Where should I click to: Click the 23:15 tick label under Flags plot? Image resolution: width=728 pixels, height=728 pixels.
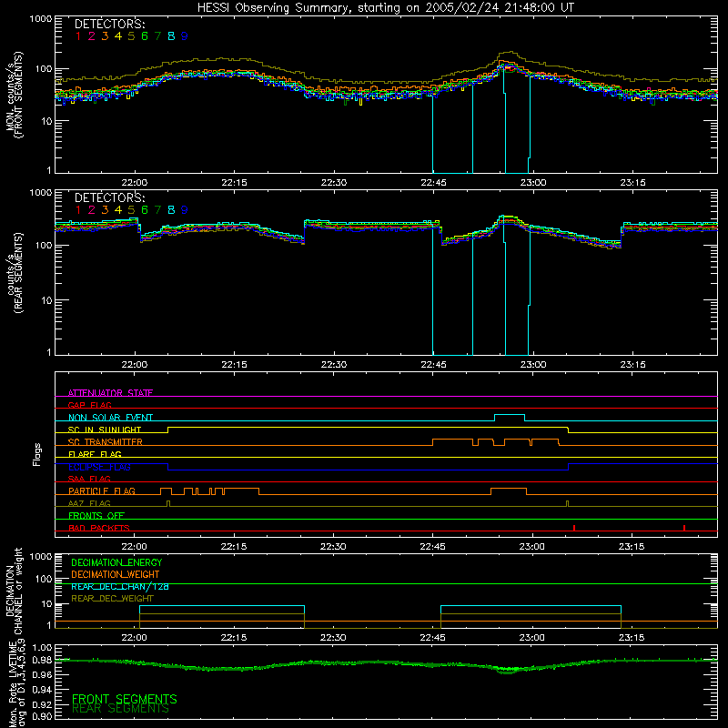click(632, 547)
